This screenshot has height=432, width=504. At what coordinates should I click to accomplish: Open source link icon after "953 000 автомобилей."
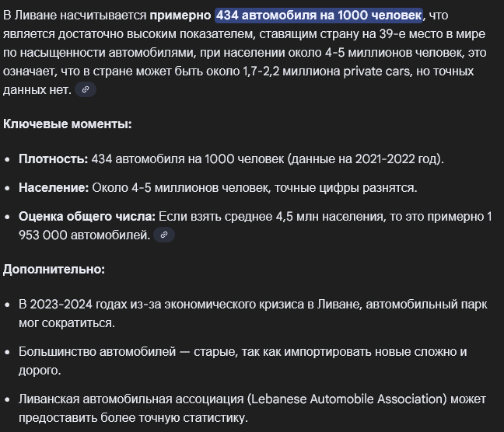(x=164, y=235)
